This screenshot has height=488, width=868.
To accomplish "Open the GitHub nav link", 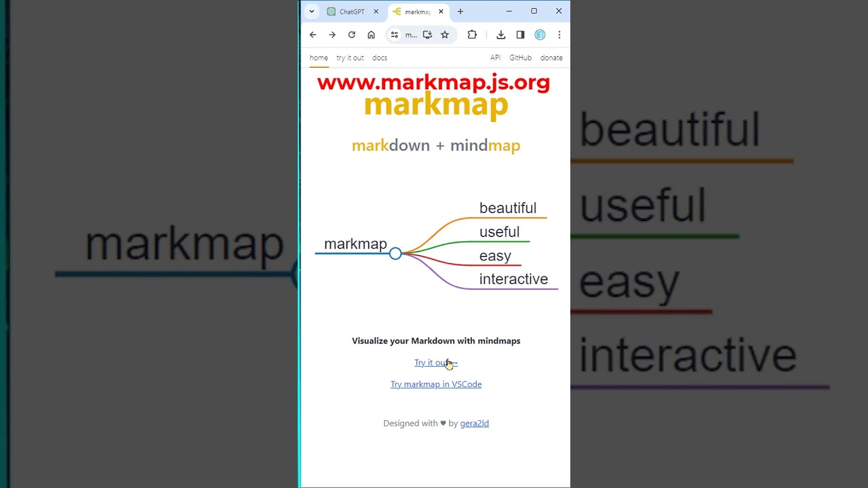I will coord(521,58).
